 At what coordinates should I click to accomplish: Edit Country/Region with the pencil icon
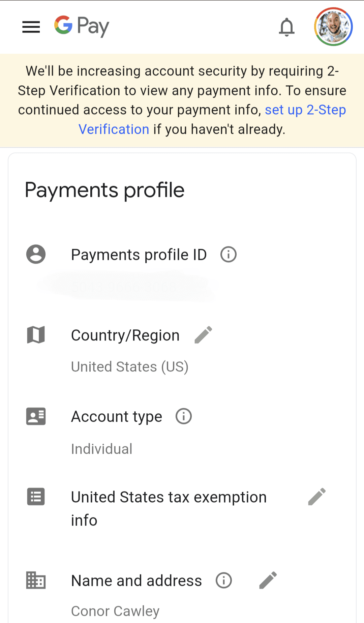[x=203, y=335]
